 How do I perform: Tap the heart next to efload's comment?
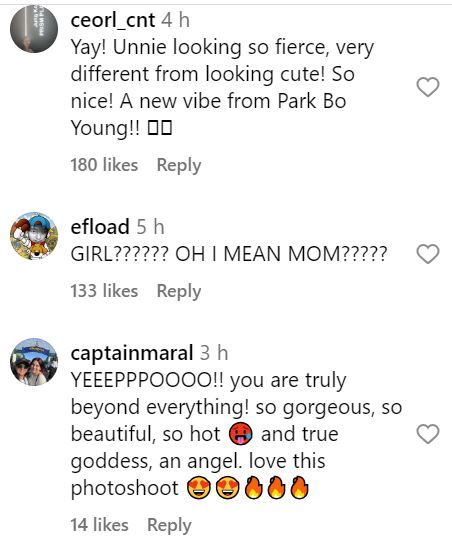[428, 254]
